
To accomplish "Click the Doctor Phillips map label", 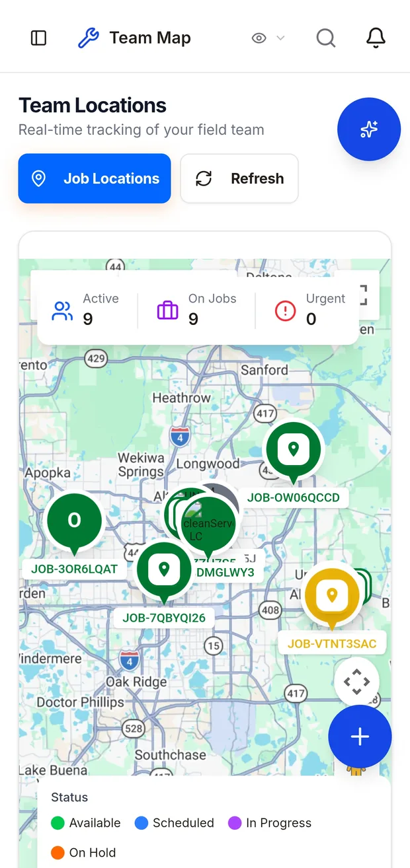I will pos(79,702).
